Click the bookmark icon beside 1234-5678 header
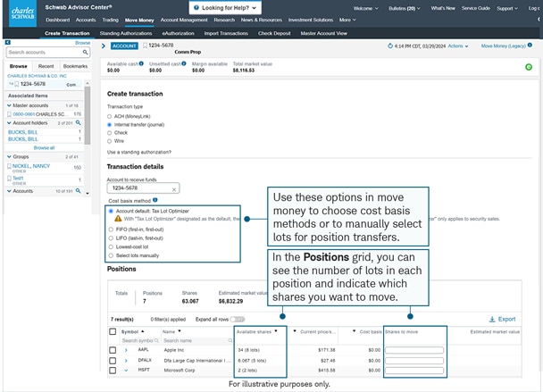 tap(145, 46)
